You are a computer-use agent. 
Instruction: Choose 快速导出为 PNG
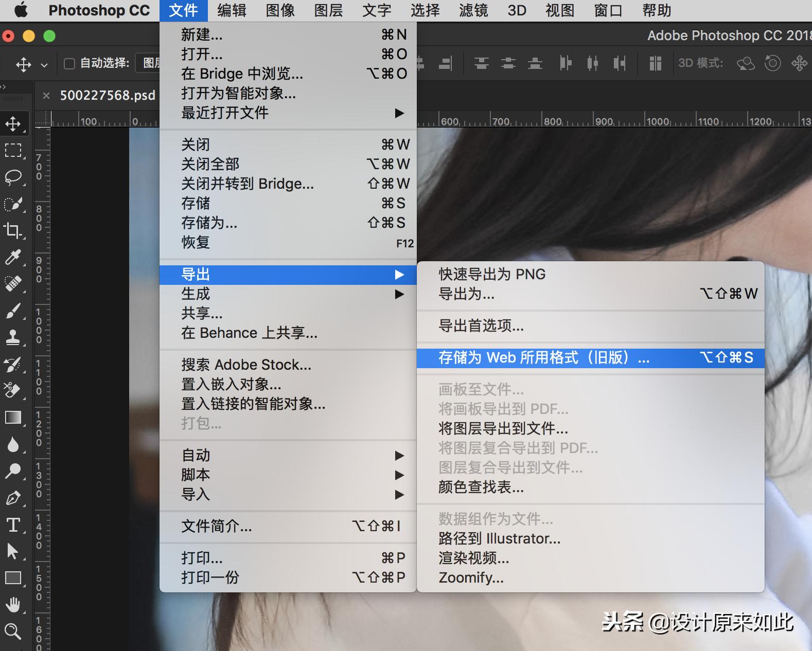pyautogui.click(x=591, y=274)
